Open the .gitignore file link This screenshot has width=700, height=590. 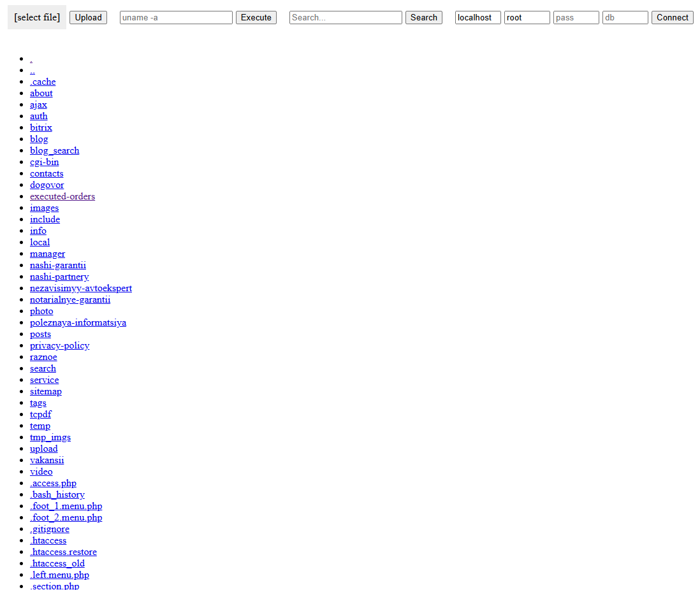[50, 529]
